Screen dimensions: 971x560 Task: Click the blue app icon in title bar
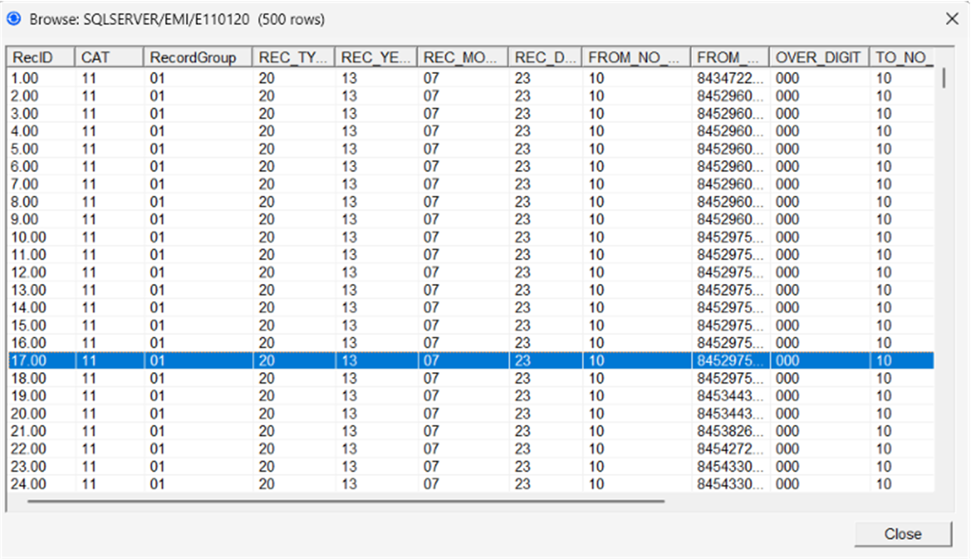click(14, 19)
